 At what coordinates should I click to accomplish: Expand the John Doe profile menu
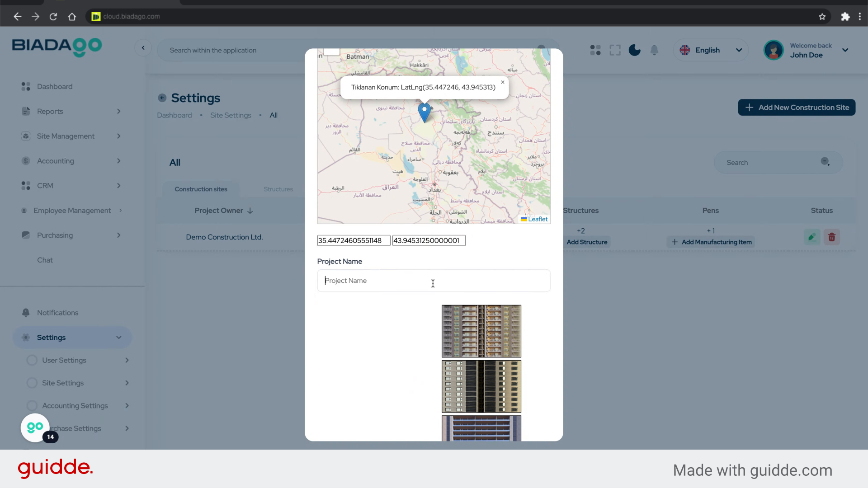(x=844, y=50)
